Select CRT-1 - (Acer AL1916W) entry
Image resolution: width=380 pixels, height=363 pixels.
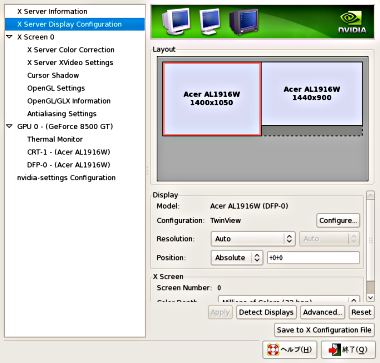click(68, 152)
